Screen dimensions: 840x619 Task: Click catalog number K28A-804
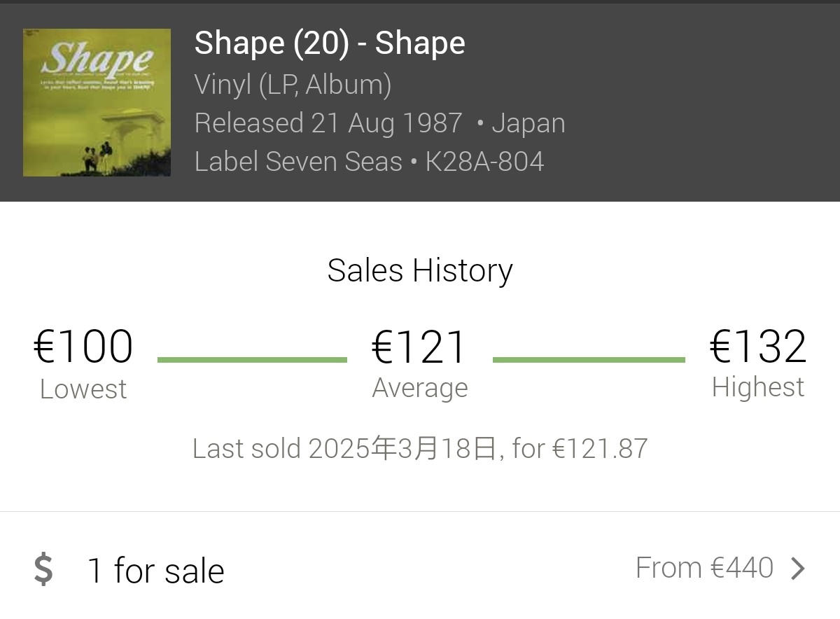click(484, 162)
